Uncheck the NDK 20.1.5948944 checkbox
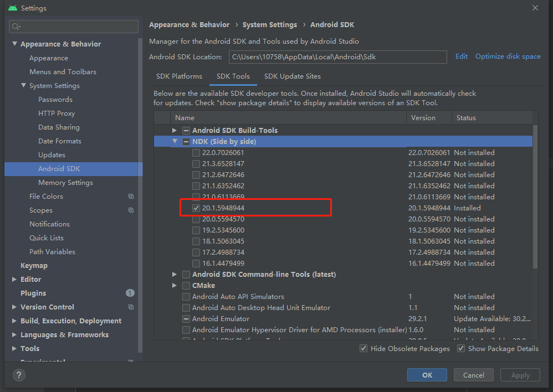 [196, 208]
